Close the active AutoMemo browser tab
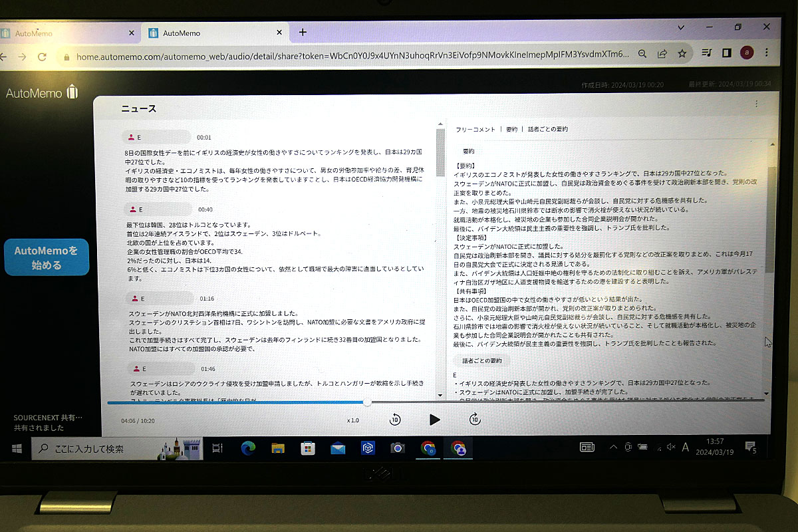Viewport: 798px width, 532px height. pyautogui.click(x=279, y=33)
